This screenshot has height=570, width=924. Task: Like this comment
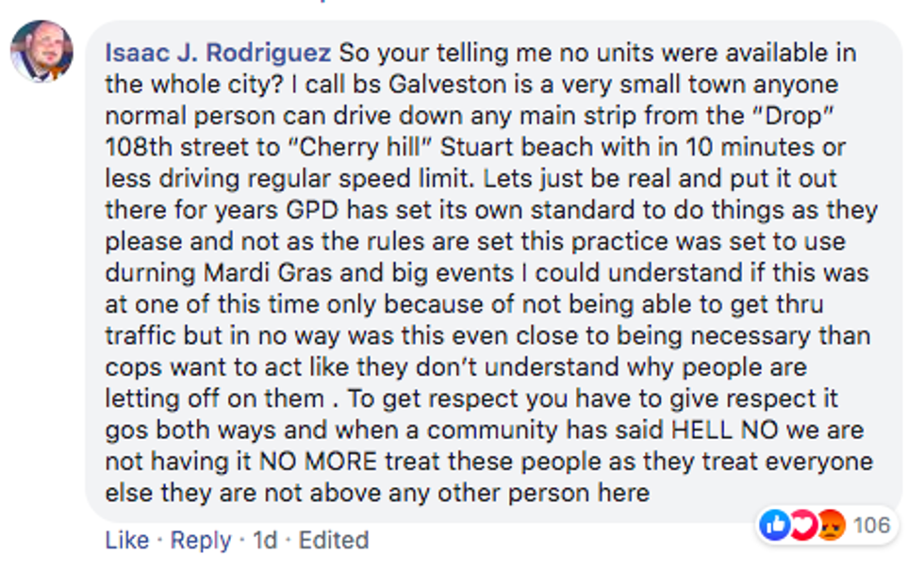click(x=127, y=540)
